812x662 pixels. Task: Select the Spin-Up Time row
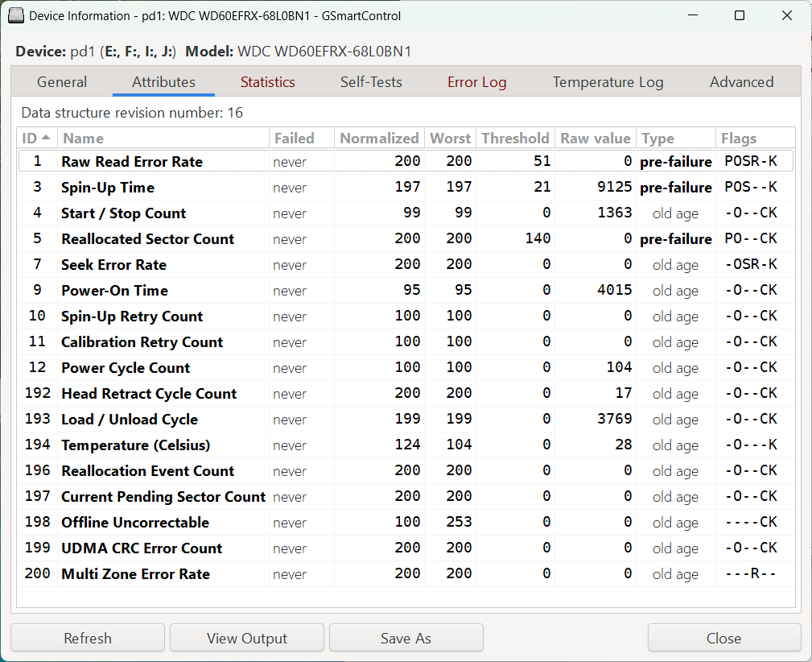coord(406,187)
